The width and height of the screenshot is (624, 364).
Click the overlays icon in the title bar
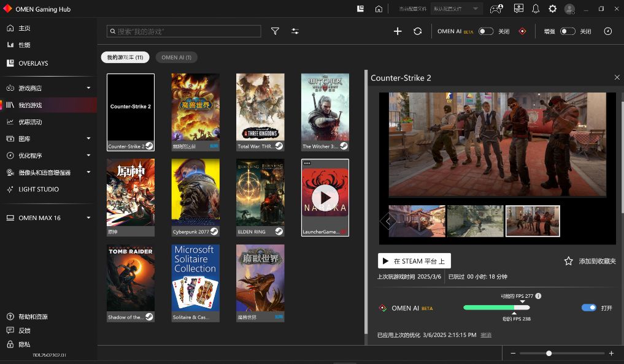point(360,9)
